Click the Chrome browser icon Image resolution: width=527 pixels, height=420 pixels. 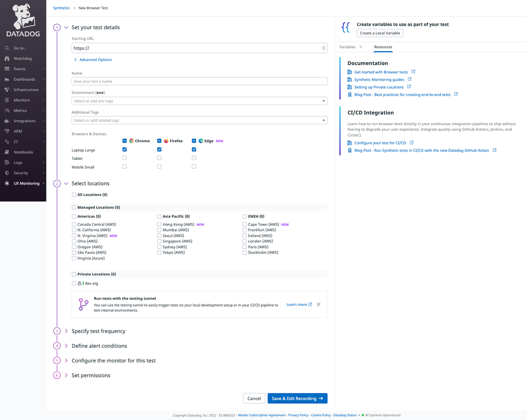pyautogui.click(x=131, y=141)
